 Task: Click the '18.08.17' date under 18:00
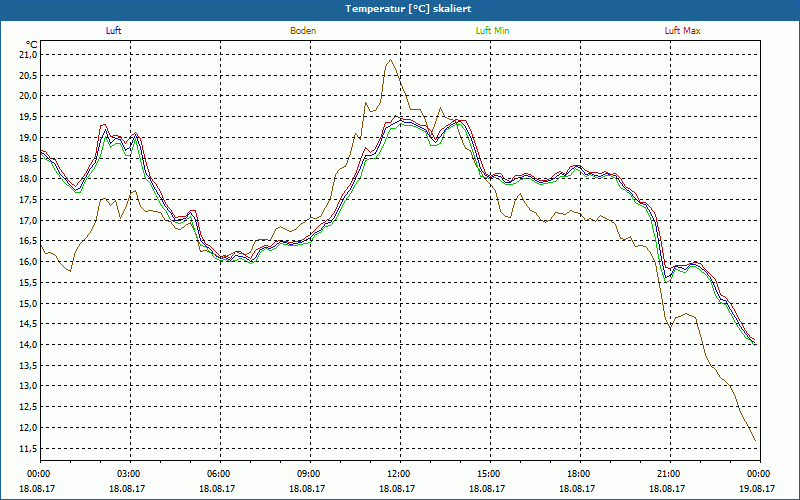pyautogui.click(x=577, y=488)
